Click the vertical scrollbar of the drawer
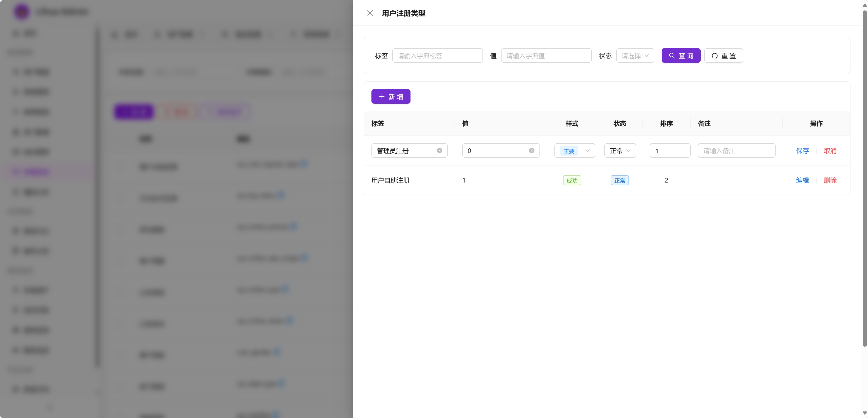This screenshot has width=868, height=418. (x=865, y=178)
